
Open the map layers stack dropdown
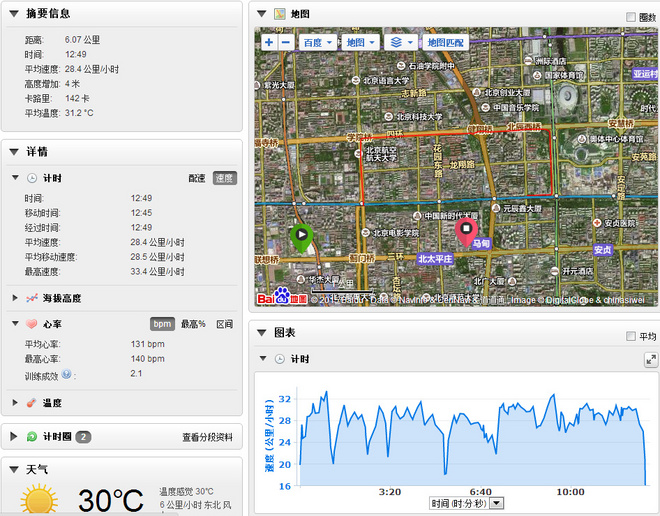(401, 43)
